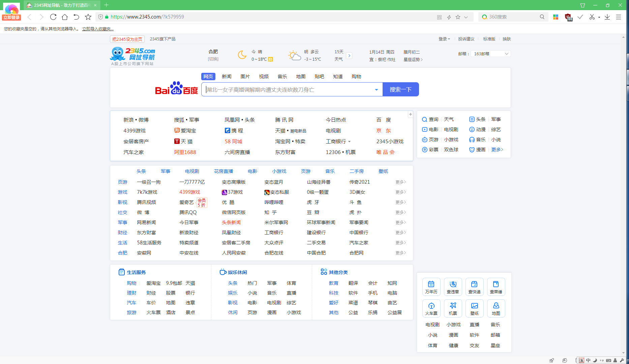Select the 网页 search tab
The height and width of the screenshot is (364, 629).
pos(208,77)
